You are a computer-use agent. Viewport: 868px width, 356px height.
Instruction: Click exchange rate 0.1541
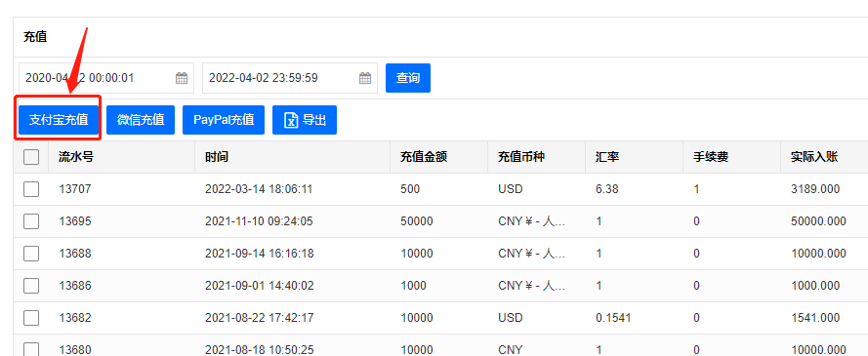(x=613, y=318)
